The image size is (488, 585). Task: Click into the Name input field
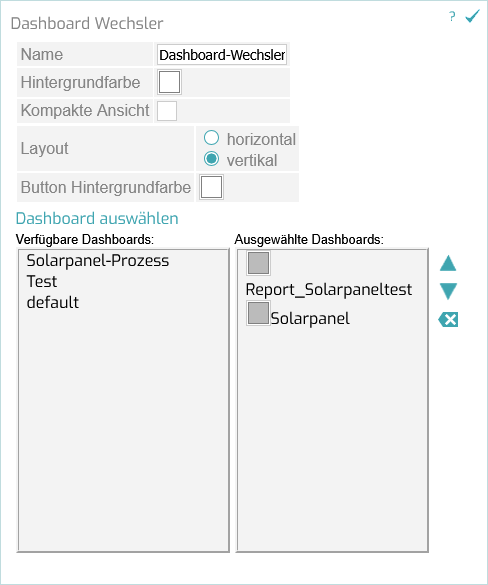(x=222, y=54)
